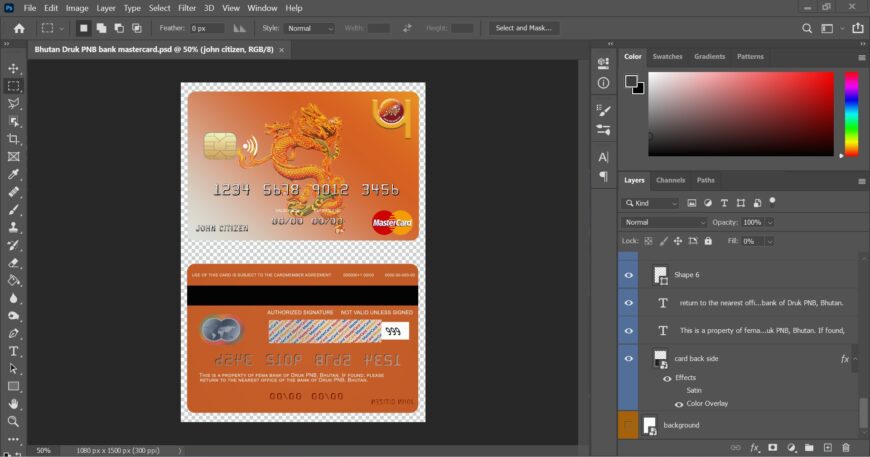Create a new layer with plus icon
The image size is (870, 457).
(827, 448)
